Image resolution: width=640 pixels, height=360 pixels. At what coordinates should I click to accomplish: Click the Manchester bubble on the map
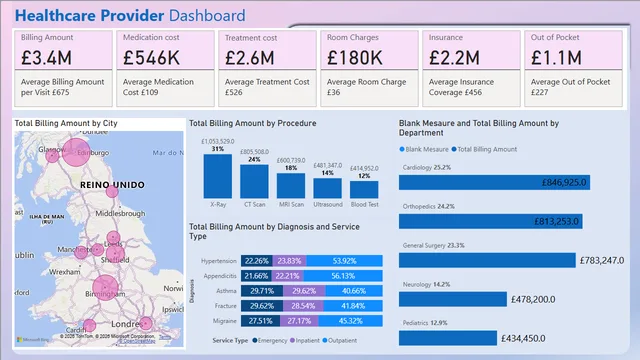(x=81, y=252)
